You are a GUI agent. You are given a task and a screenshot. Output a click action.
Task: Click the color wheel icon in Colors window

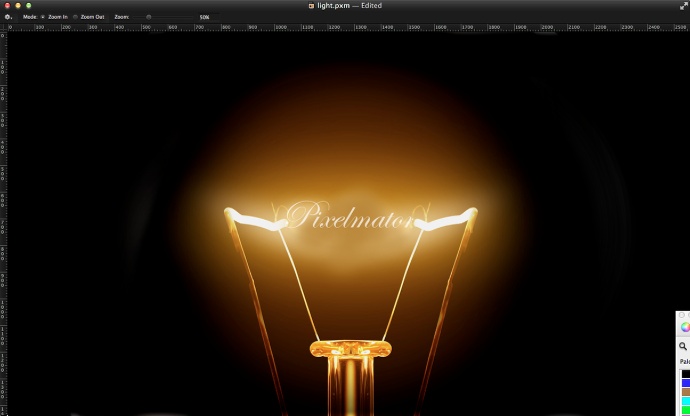click(x=685, y=327)
